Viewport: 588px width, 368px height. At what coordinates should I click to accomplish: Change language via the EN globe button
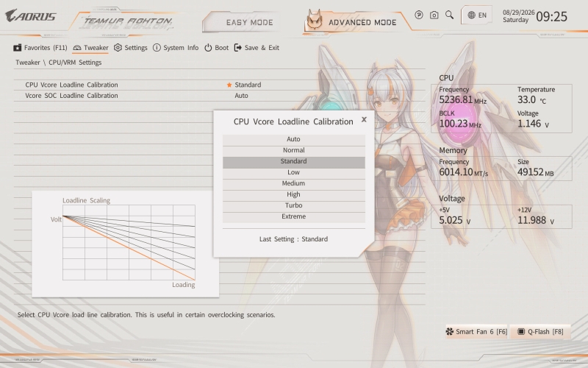tap(477, 15)
